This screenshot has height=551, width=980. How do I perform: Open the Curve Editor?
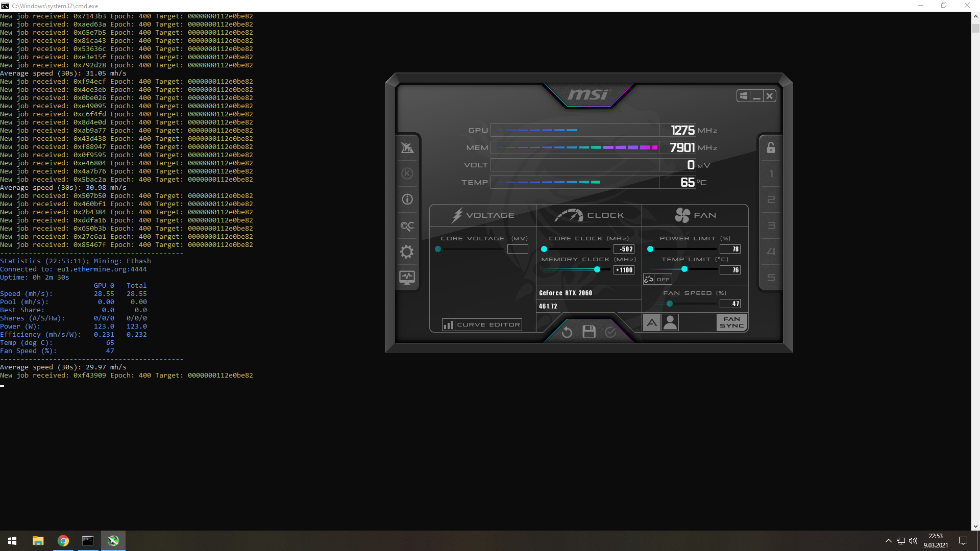coord(482,324)
